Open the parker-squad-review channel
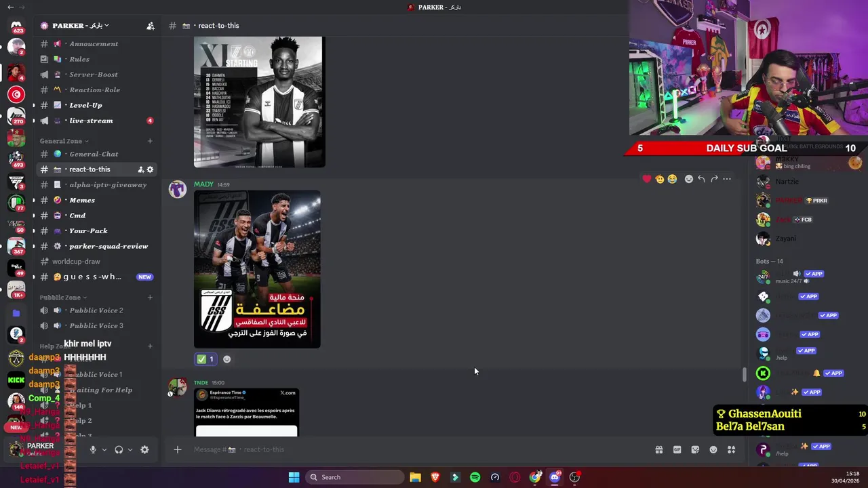Image resolution: width=868 pixels, height=488 pixels. [x=96, y=246]
